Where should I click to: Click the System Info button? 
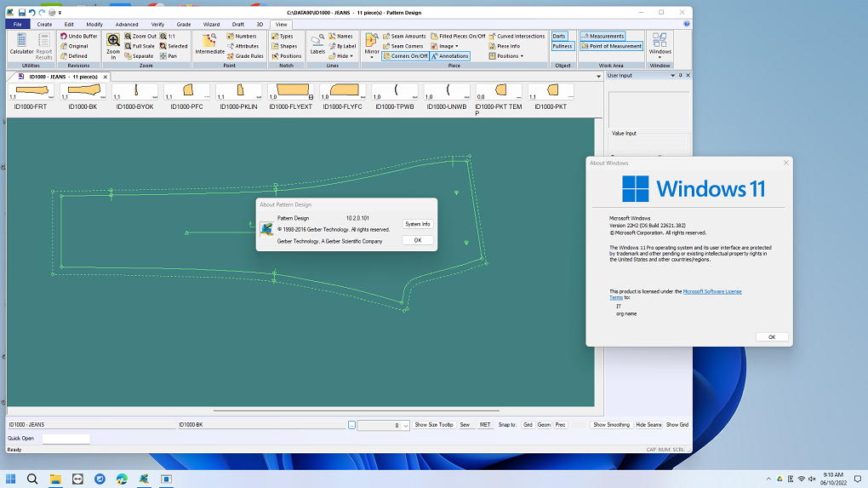pyautogui.click(x=418, y=224)
